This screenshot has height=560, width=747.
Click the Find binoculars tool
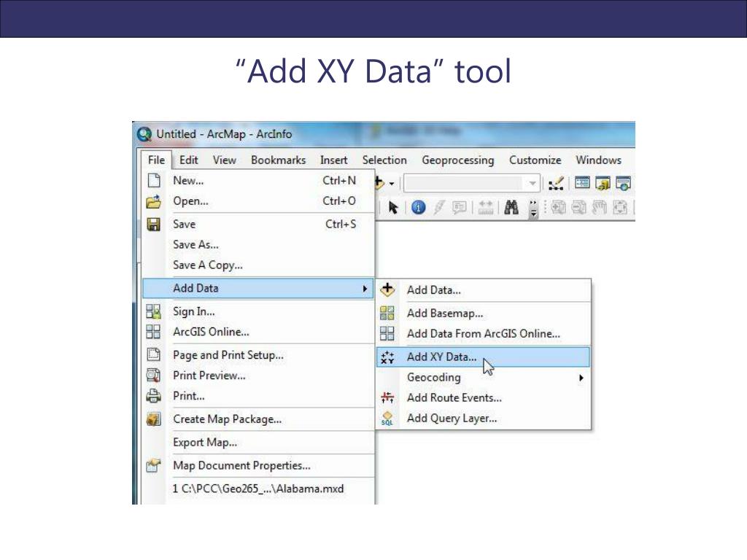(x=511, y=208)
